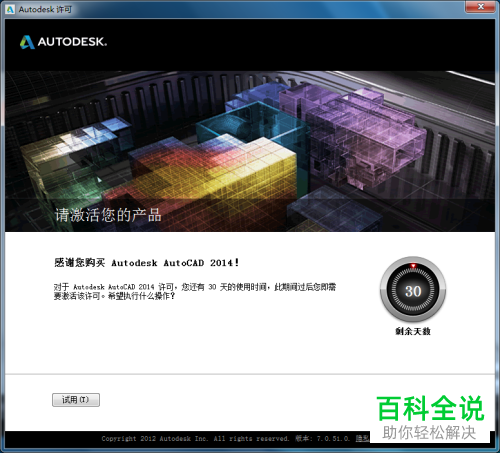Image resolution: width=500 pixels, height=453 pixels.
Task: Click the '剩余天数' label under the dial
Action: 413,331
